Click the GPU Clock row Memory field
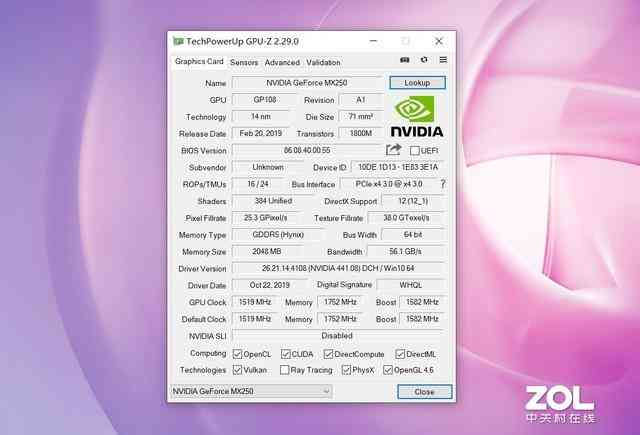This screenshot has width=640, height=435. click(340, 302)
